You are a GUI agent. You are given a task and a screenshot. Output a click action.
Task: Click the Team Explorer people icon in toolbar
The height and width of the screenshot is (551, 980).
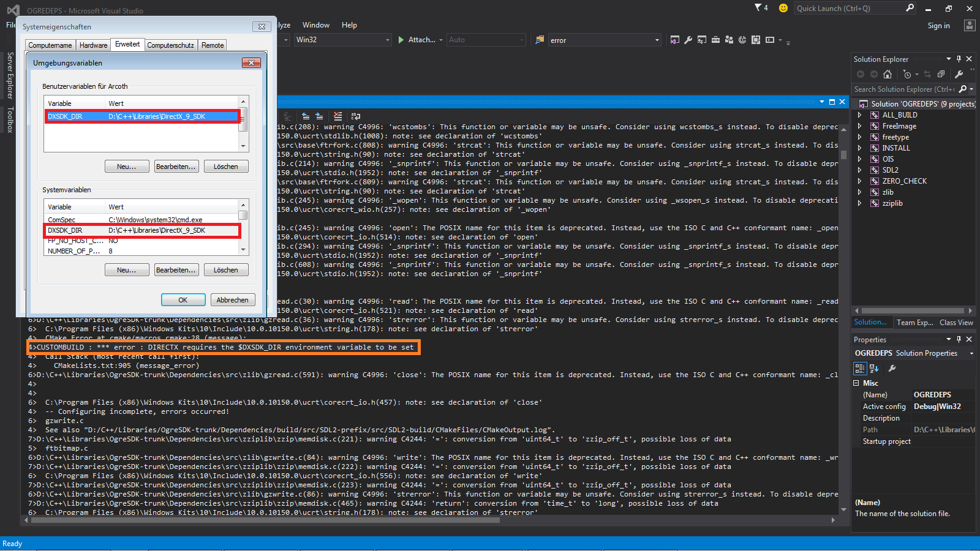(x=729, y=40)
